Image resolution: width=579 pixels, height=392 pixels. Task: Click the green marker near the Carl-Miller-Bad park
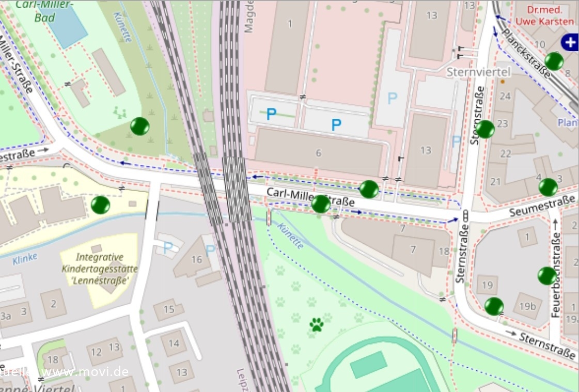(140, 126)
